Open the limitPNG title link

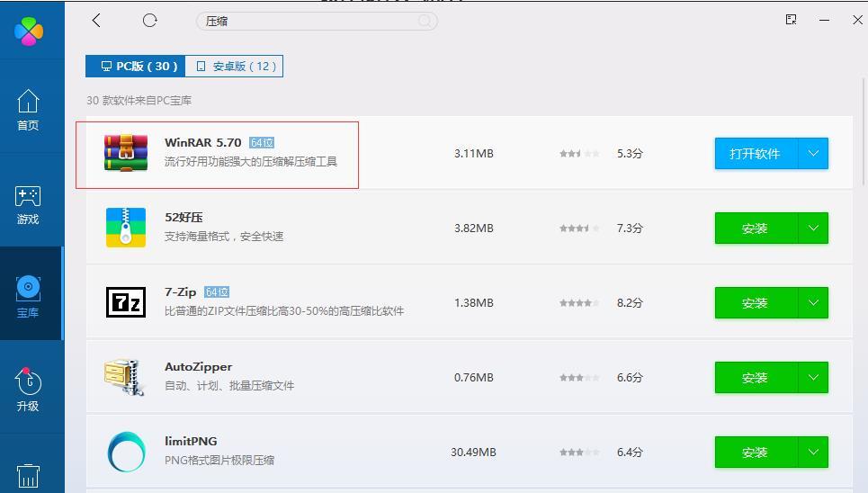[x=191, y=442]
